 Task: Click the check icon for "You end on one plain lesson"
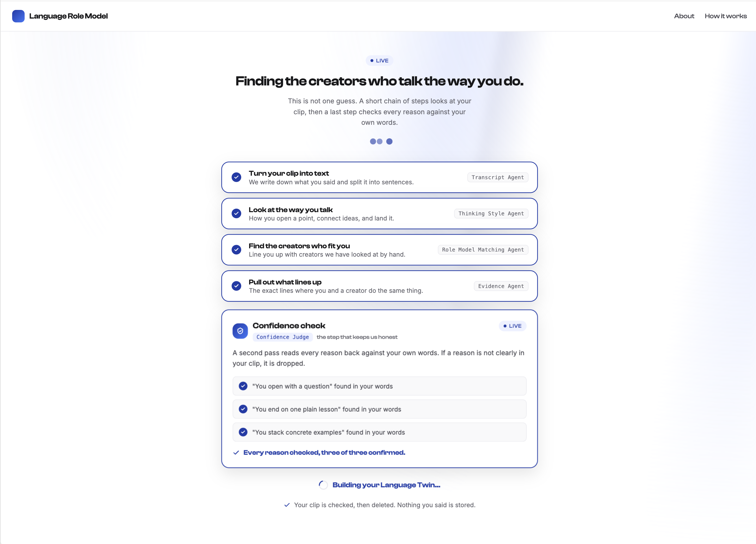point(243,409)
